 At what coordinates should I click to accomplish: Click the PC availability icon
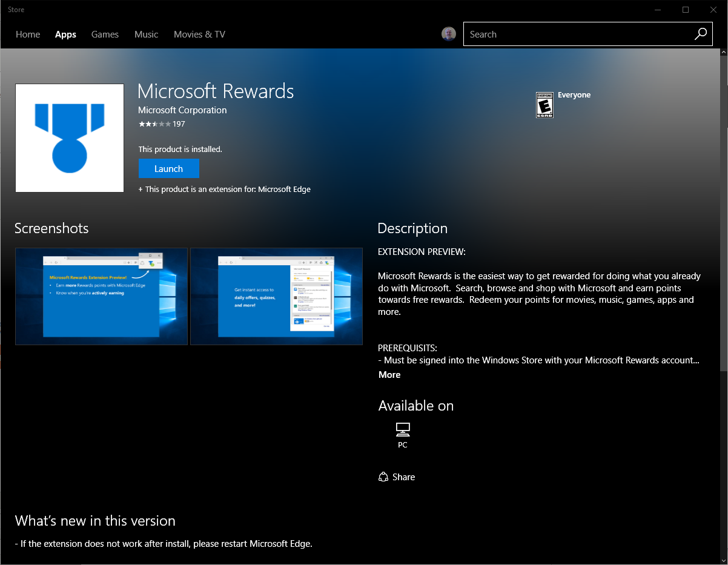tap(402, 431)
